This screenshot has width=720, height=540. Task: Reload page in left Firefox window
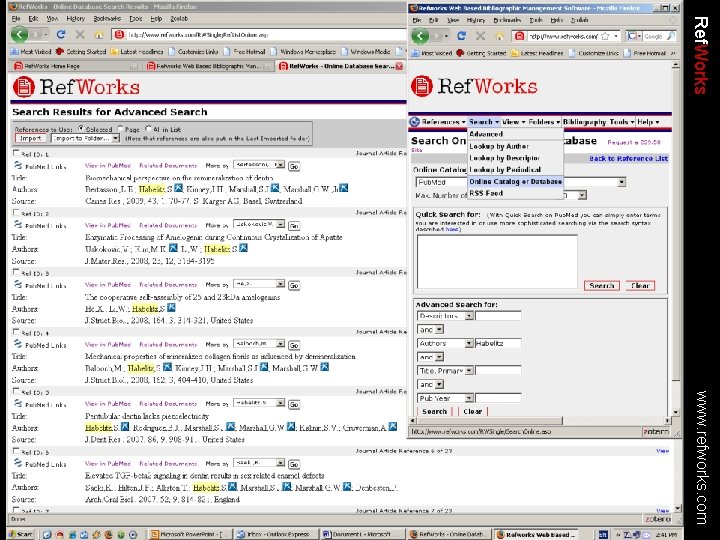pyautogui.click(x=61, y=34)
